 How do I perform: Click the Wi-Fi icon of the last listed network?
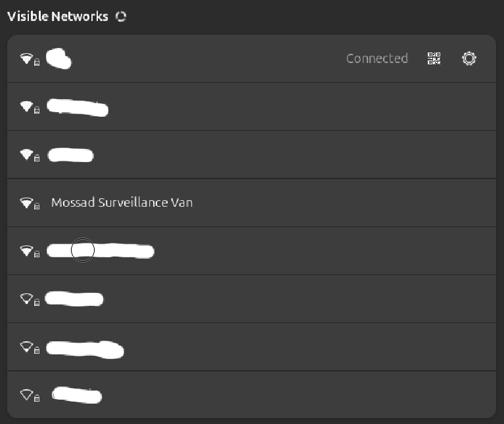[26, 394]
